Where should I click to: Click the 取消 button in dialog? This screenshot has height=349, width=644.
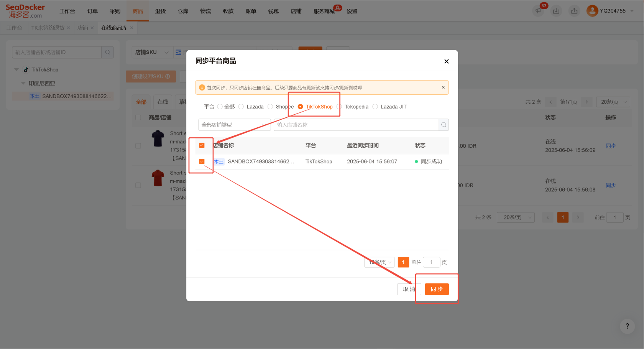[409, 289]
